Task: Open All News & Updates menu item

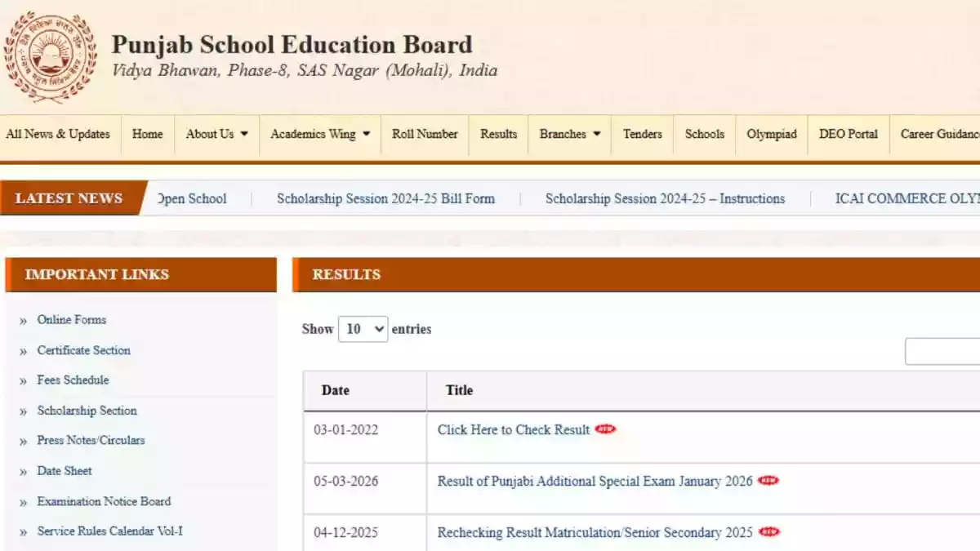Action: [58, 134]
